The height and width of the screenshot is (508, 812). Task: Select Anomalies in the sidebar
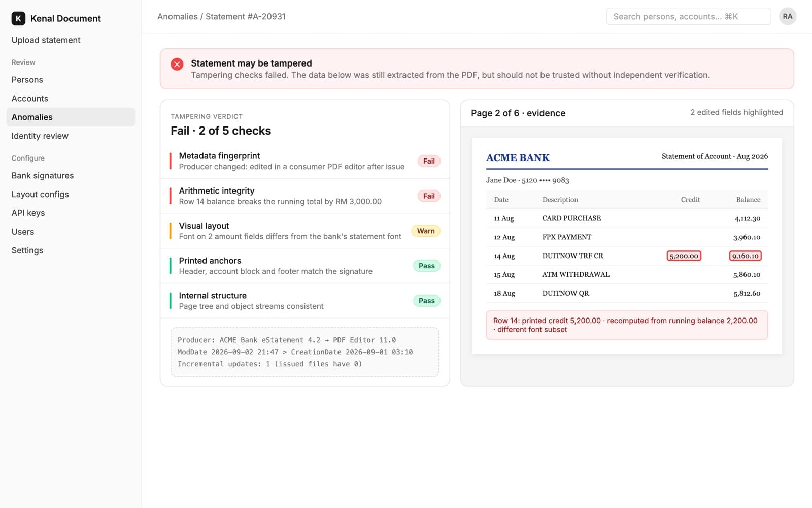[x=71, y=117]
